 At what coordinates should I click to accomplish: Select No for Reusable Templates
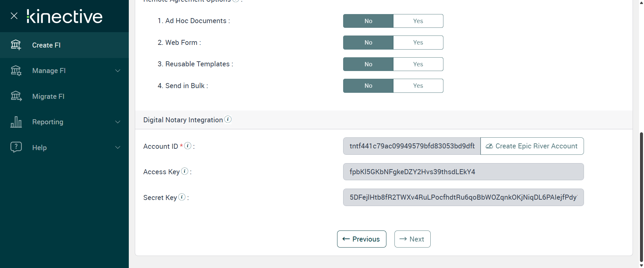point(368,64)
